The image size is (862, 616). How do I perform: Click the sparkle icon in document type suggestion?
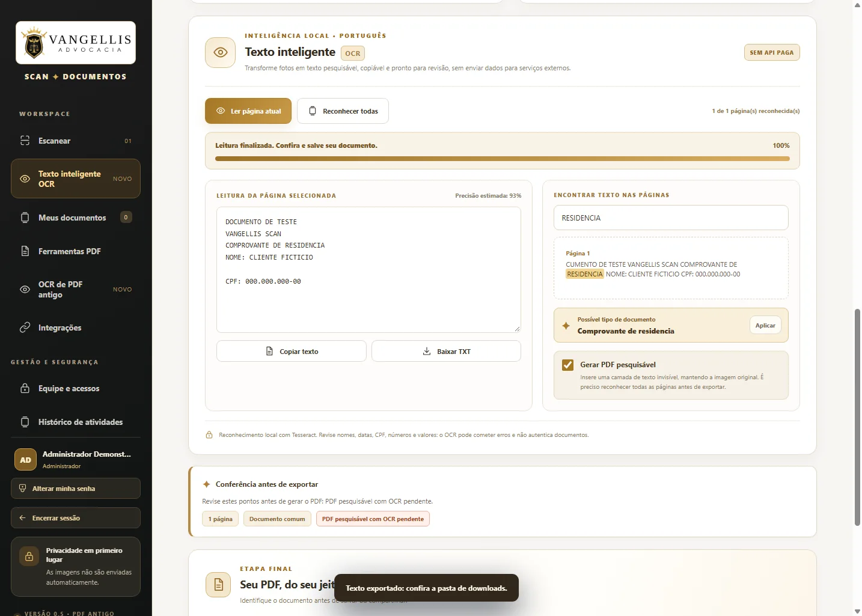pyautogui.click(x=566, y=326)
